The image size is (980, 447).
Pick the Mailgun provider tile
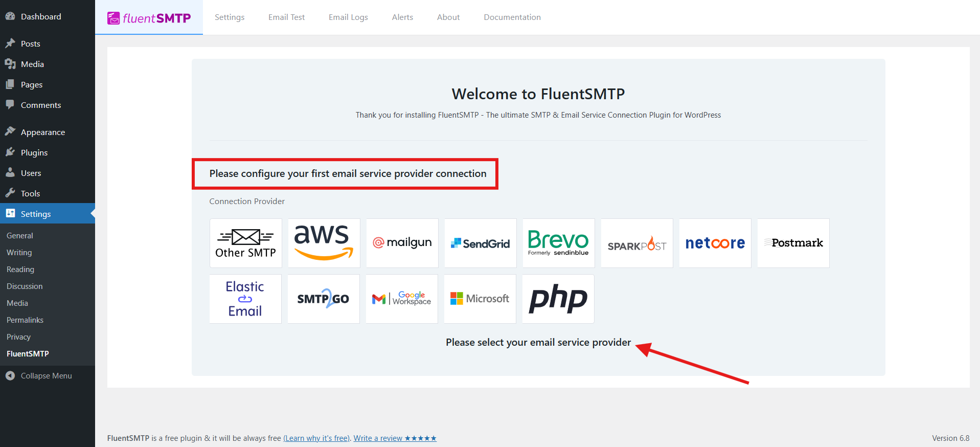pyautogui.click(x=402, y=243)
